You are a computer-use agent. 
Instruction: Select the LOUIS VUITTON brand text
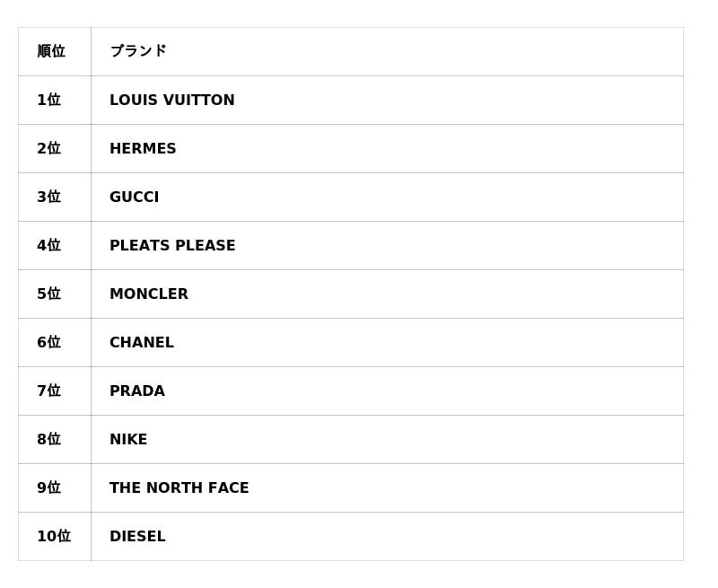point(172,101)
